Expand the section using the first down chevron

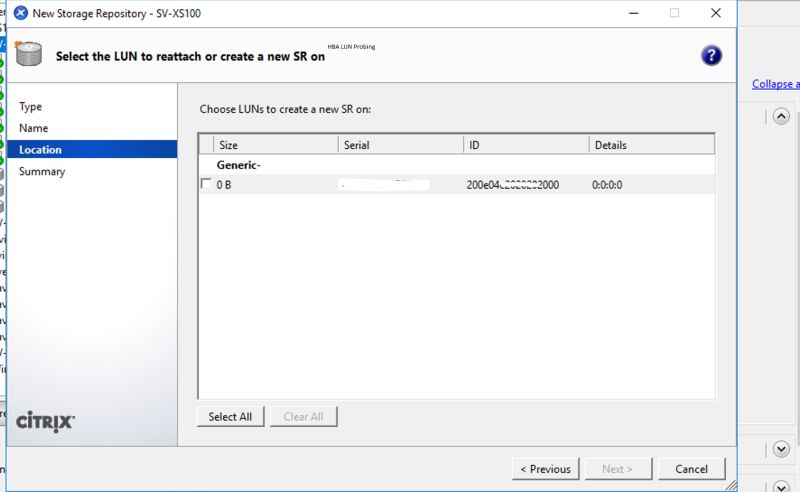[x=781, y=449]
